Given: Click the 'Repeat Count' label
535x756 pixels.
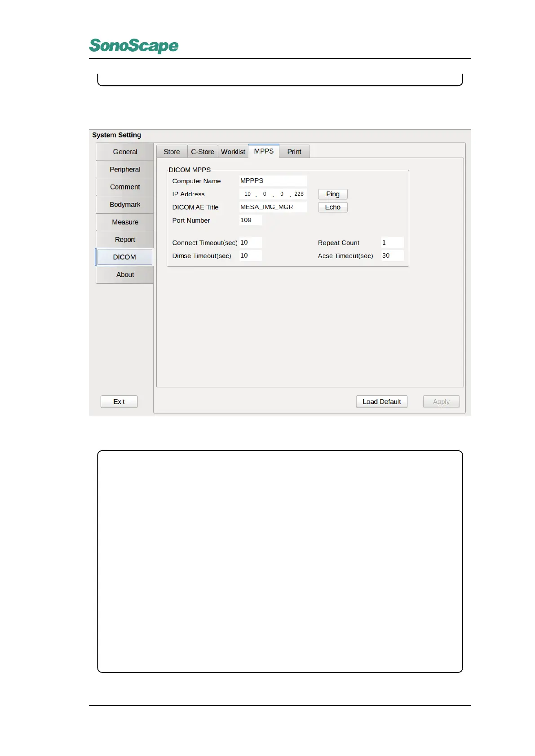Looking at the screenshot, I should coord(339,242).
